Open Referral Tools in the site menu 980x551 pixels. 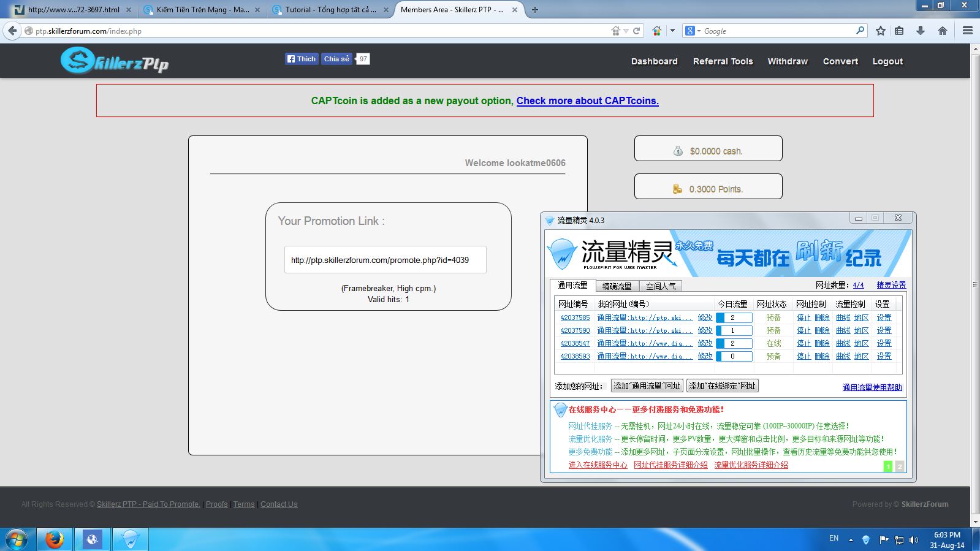723,61
